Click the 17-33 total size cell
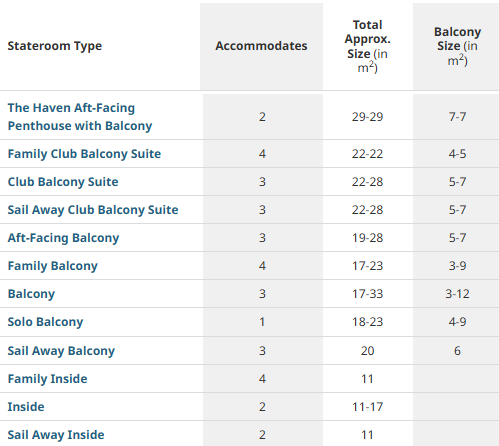The image size is (499, 446). (368, 294)
